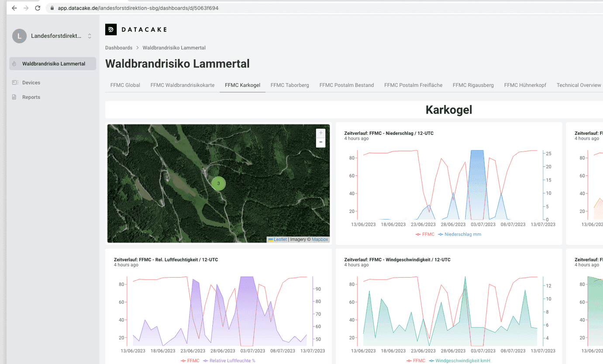Viewport: 603px width, 364px height.
Task: Click the Karkogel heading text
Action: (449, 110)
